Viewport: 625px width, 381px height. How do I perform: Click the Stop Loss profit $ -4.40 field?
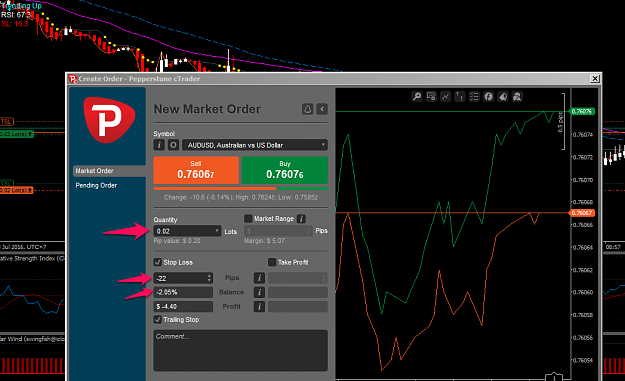click(183, 306)
